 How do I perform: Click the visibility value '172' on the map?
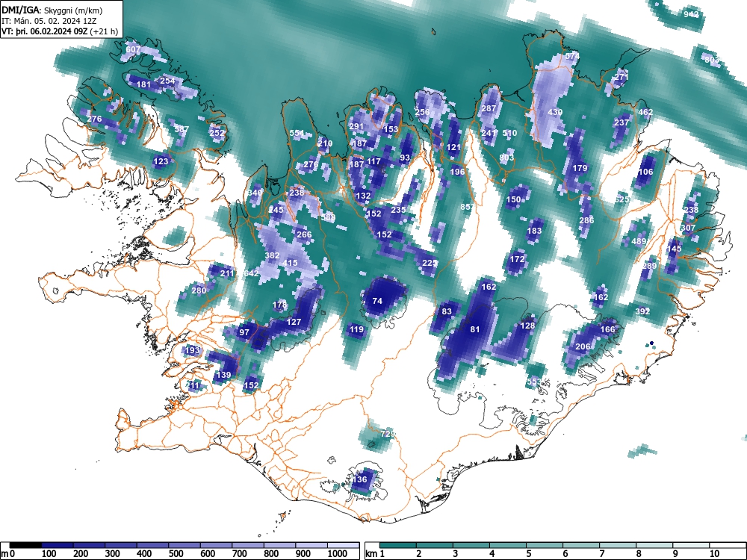pos(517,259)
